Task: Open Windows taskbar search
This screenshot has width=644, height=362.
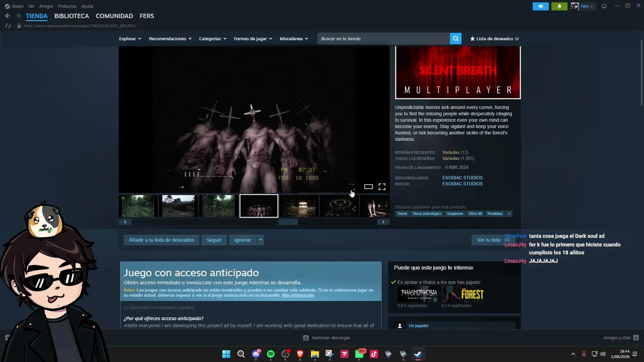Action: 241,354
